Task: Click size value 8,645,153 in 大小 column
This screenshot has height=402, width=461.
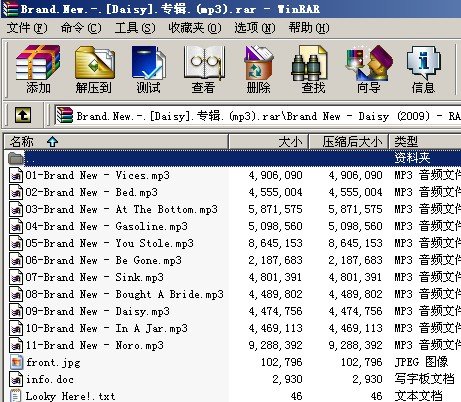Action: click(x=275, y=243)
